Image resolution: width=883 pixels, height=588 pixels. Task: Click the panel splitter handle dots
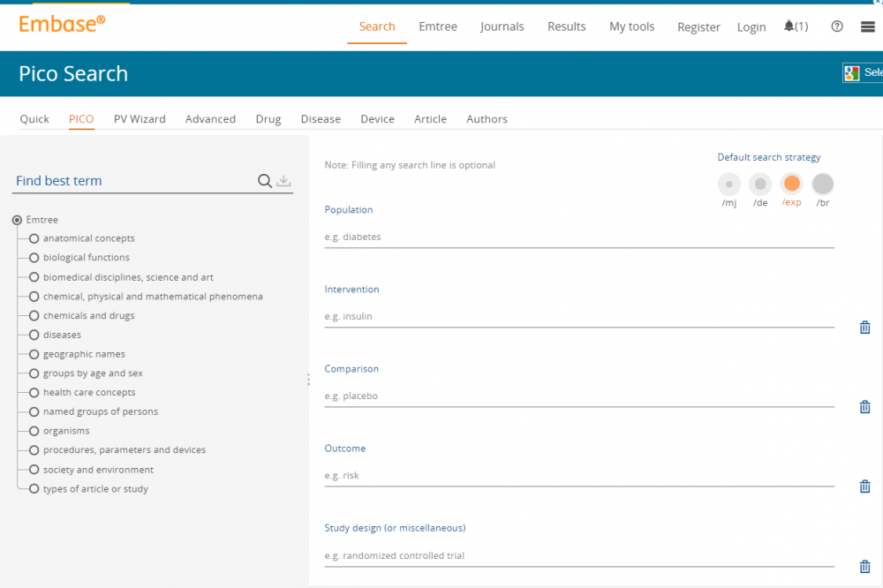pyautogui.click(x=308, y=380)
